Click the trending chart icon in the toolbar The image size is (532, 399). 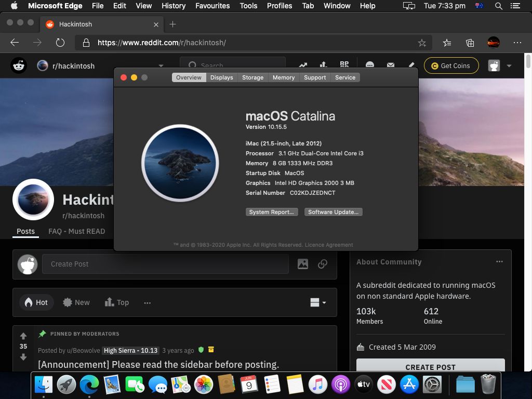303,65
